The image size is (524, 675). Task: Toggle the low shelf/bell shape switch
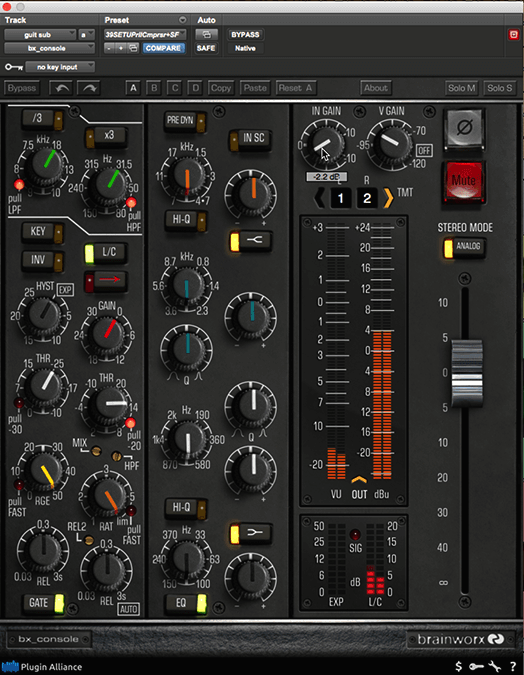(251, 533)
